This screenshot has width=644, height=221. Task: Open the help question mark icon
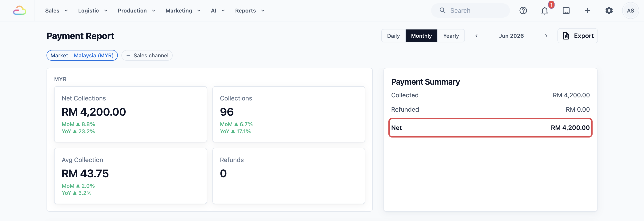pyautogui.click(x=523, y=10)
